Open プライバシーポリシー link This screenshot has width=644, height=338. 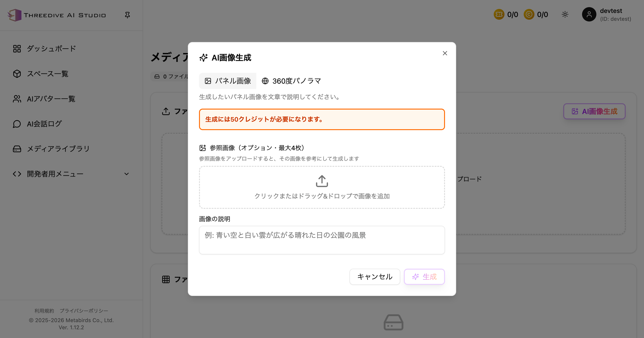[84, 311]
